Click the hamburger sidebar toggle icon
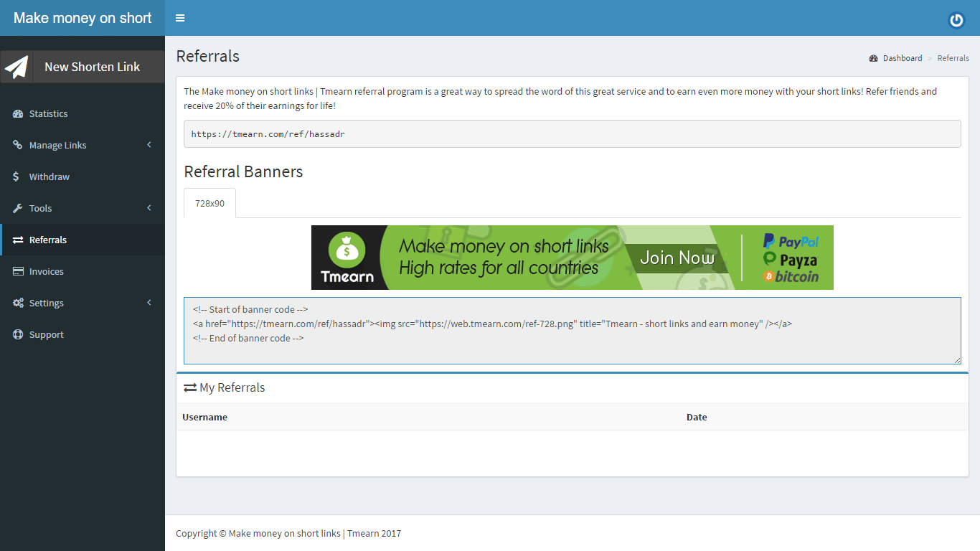 coord(180,18)
